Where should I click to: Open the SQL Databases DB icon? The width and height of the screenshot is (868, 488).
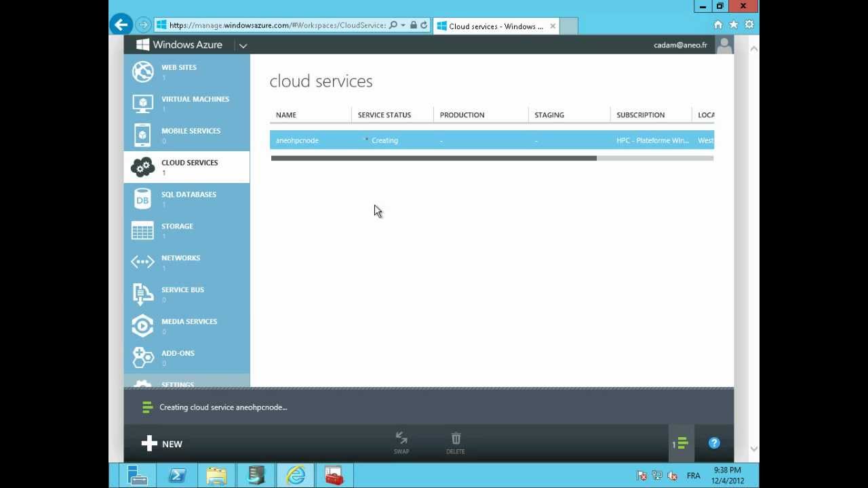(142, 199)
